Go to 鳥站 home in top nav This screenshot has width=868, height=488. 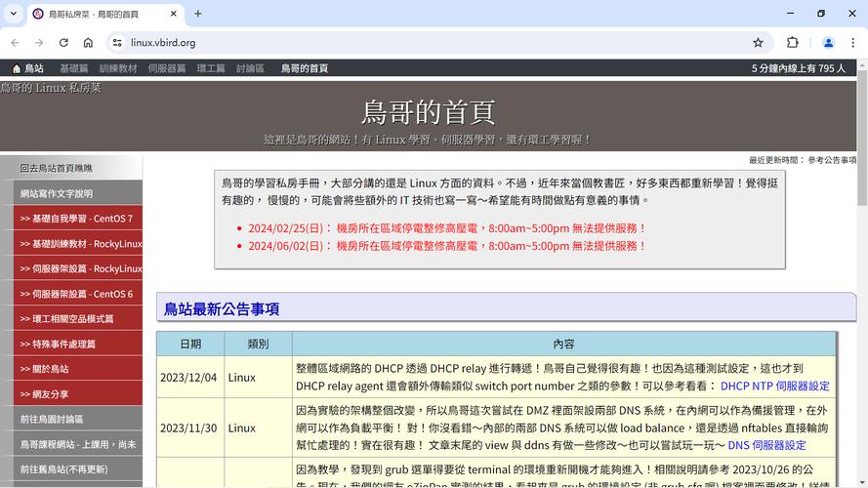(28, 68)
